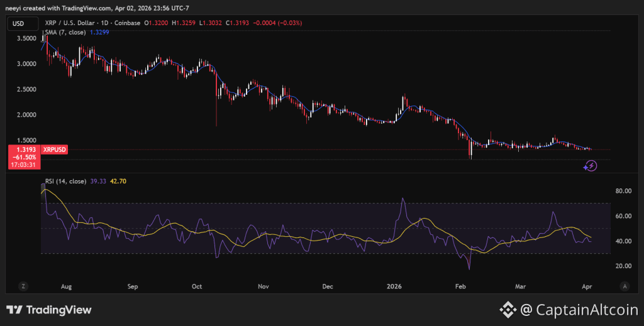Click the blue SMA value 1.3299
Viewport: 644px width, 326px height.
pos(100,32)
